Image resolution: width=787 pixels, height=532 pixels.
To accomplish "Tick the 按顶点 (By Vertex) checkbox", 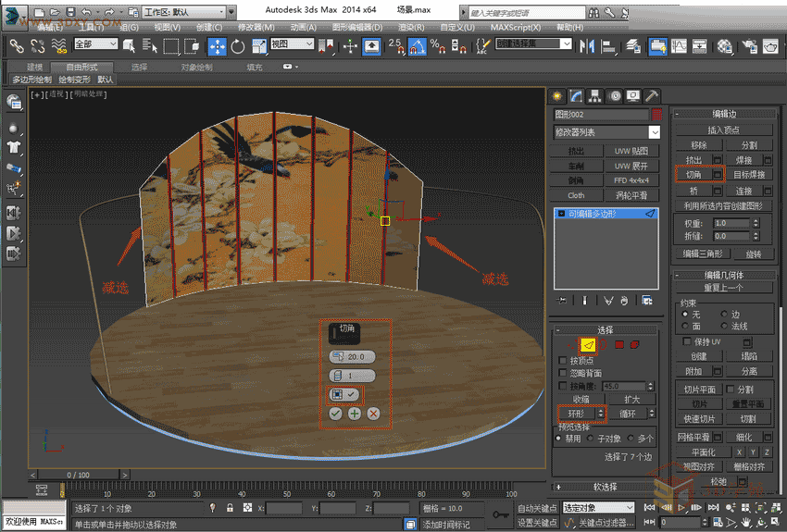I will [562, 360].
